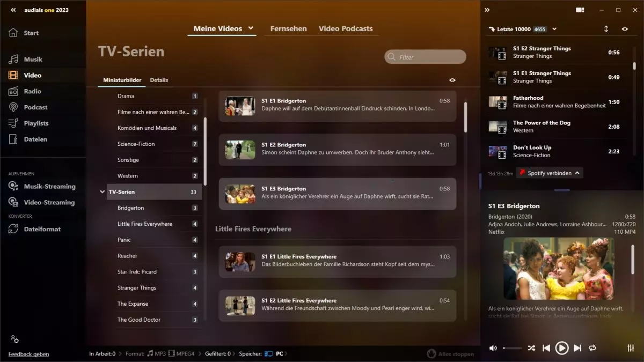
Task: Click the episode list scrollbar
Action: (465, 117)
